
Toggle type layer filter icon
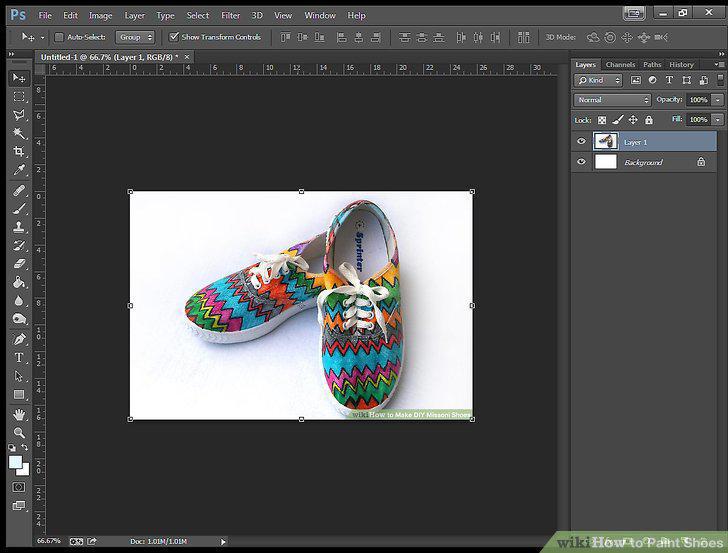point(669,80)
